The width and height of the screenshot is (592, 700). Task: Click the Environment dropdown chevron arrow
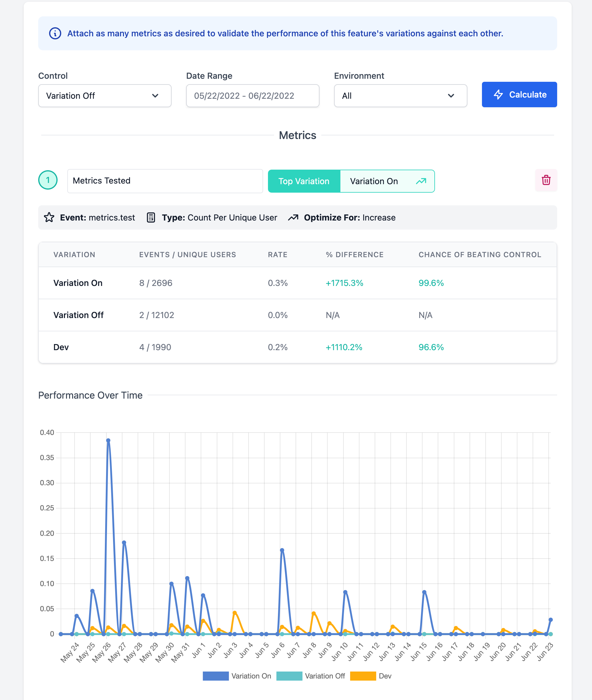(x=451, y=96)
